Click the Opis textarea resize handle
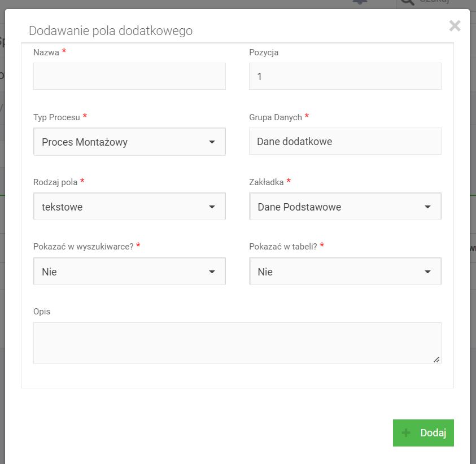This screenshot has width=476, height=464. 436,360
